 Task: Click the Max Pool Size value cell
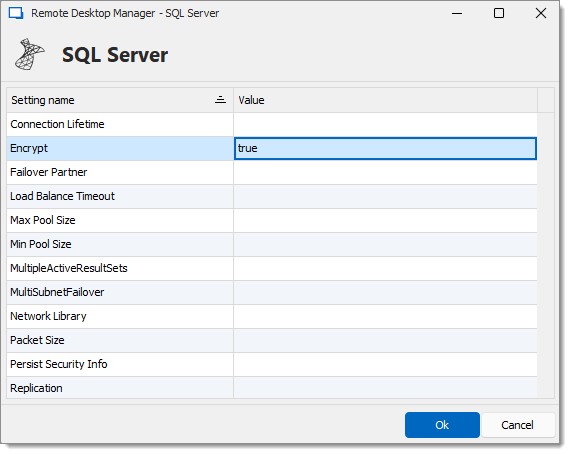coord(385,220)
